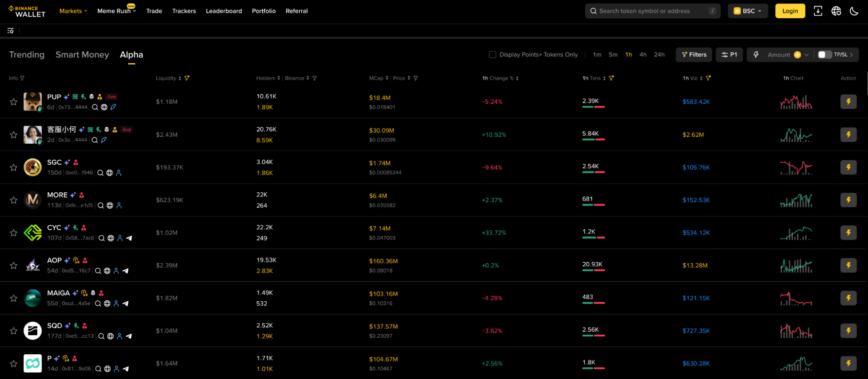This screenshot has width=868, height=379.
Task: Select the 5m timeframe
Action: 613,55
